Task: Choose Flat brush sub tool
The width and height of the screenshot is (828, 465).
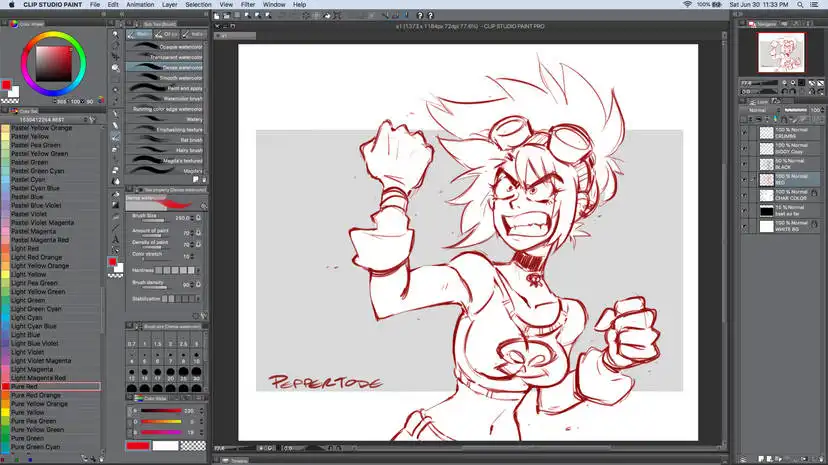Action: tap(165, 140)
